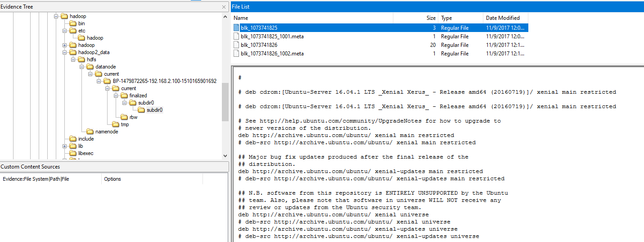Image resolution: width=644 pixels, height=242 pixels.
Task: Collapse current node under BP-1479872265
Action: coord(108,88)
